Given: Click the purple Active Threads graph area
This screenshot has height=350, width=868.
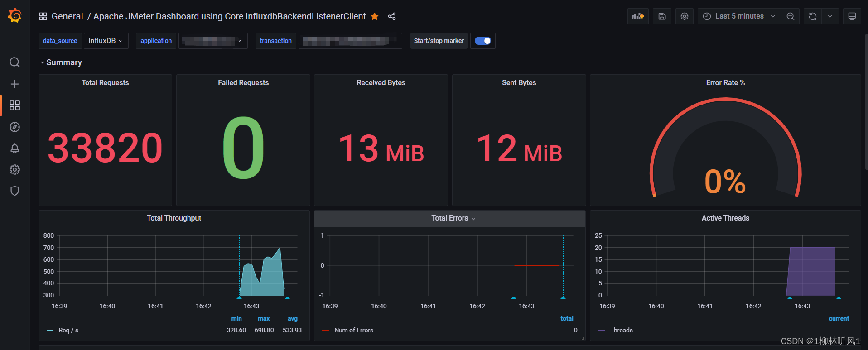Looking at the screenshot, I should coord(812,272).
